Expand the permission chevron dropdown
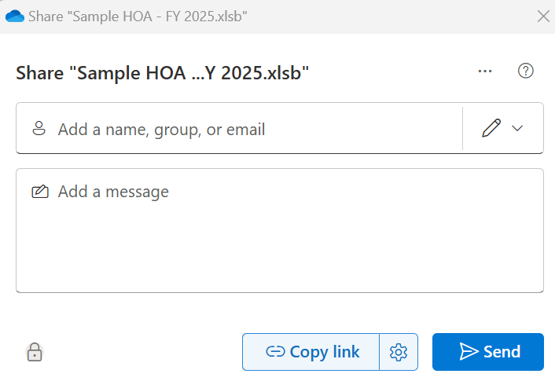This screenshot has width=555, height=392. pos(517,129)
